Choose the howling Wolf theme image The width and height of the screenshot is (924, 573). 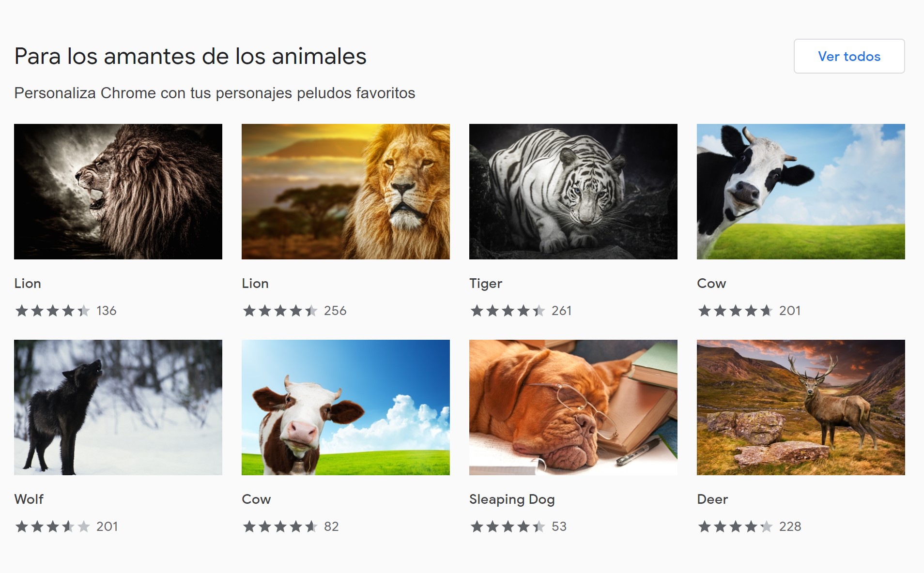coord(118,407)
